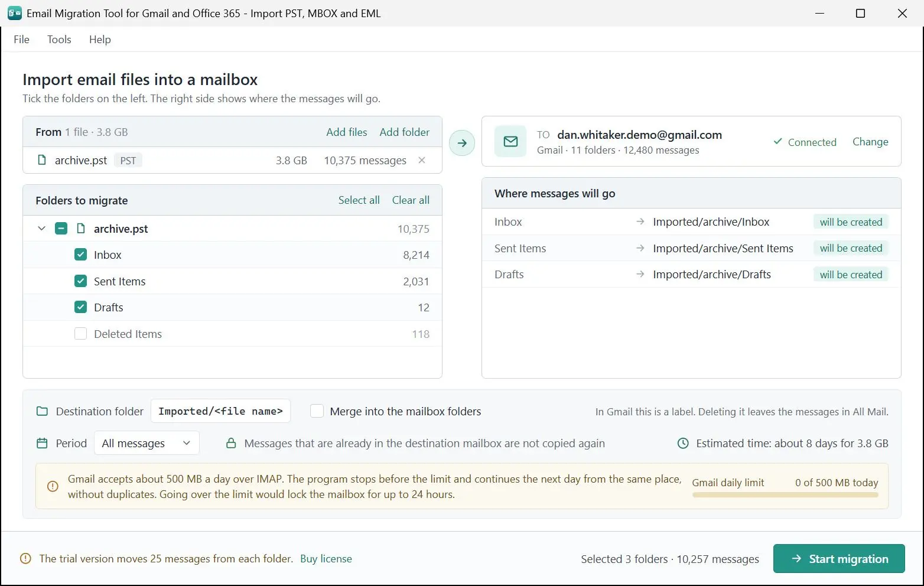Click the Add files link

pyautogui.click(x=347, y=132)
